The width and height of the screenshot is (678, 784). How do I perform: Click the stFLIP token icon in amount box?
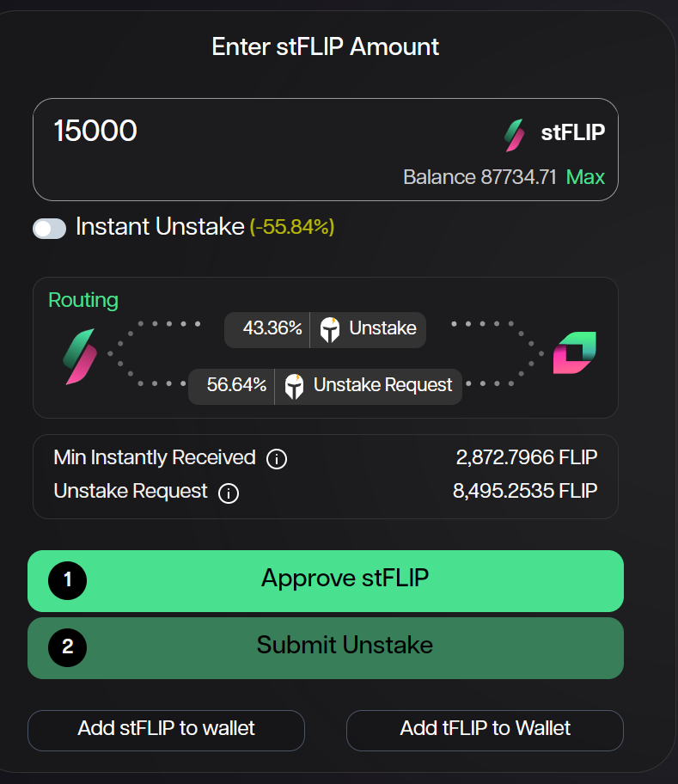point(515,134)
